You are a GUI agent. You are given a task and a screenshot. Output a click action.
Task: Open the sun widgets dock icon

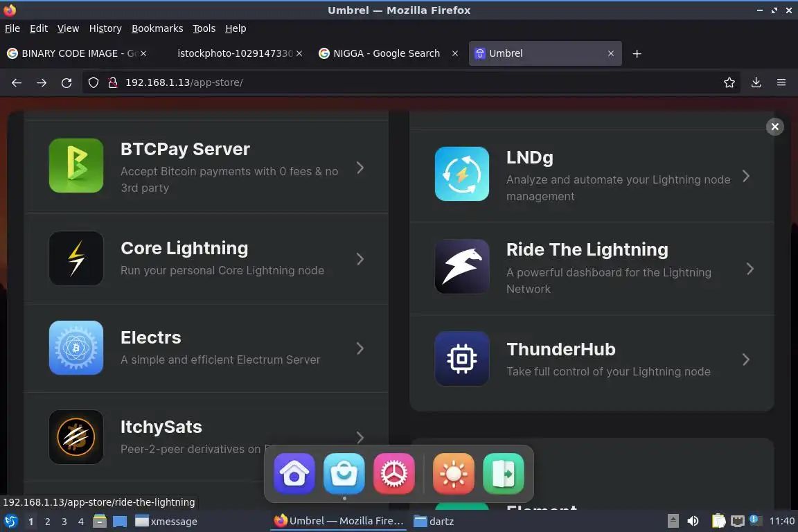(454, 473)
